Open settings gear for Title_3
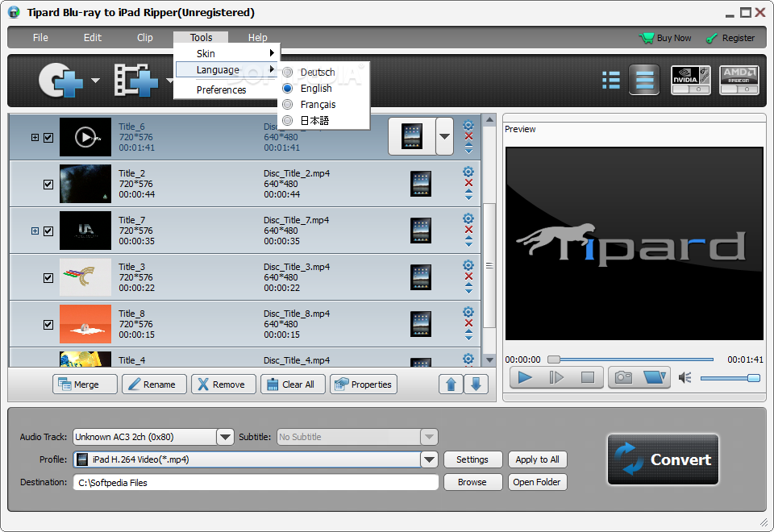Image resolution: width=774 pixels, height=532 pixels. click(468, 265)
